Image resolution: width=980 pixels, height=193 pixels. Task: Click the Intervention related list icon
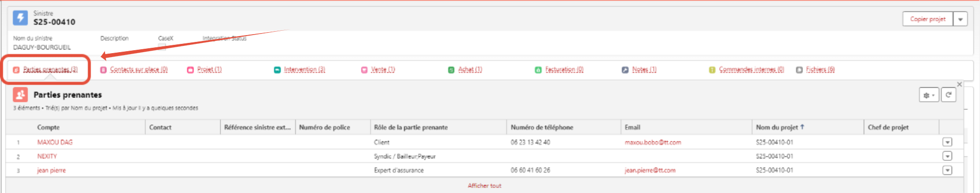[277, 70]
